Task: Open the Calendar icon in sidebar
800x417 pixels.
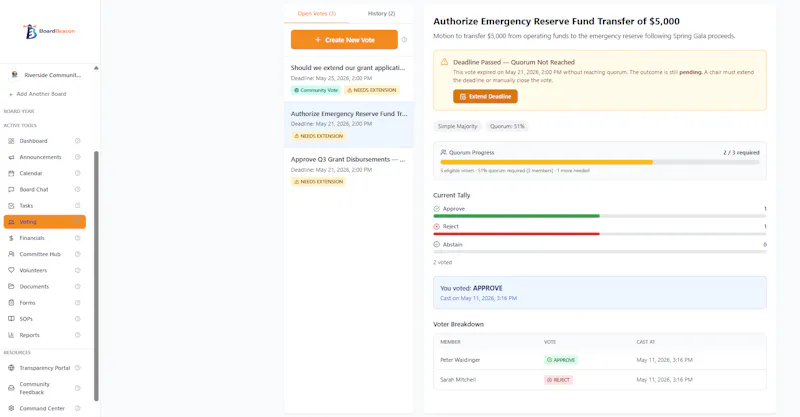Action: pos(11,174)
